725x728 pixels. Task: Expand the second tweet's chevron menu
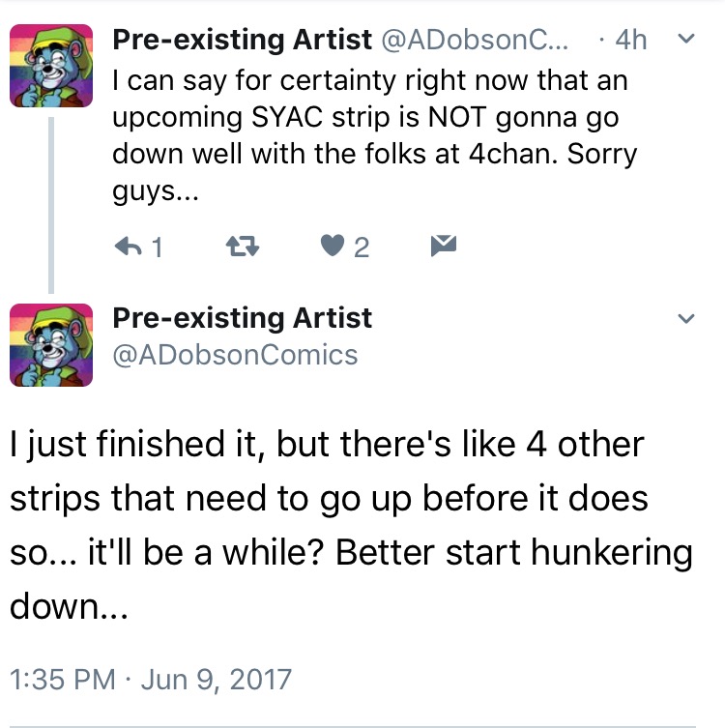pos(686,318)
